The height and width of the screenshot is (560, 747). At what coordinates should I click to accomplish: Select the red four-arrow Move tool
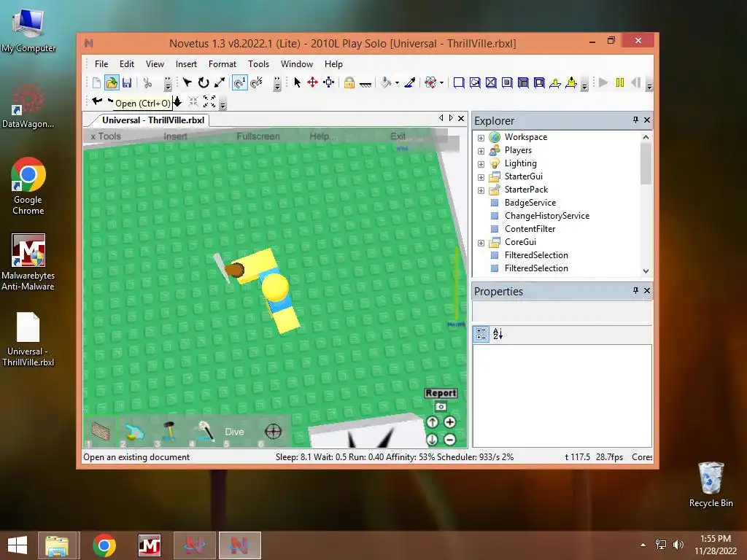[312, 83]
